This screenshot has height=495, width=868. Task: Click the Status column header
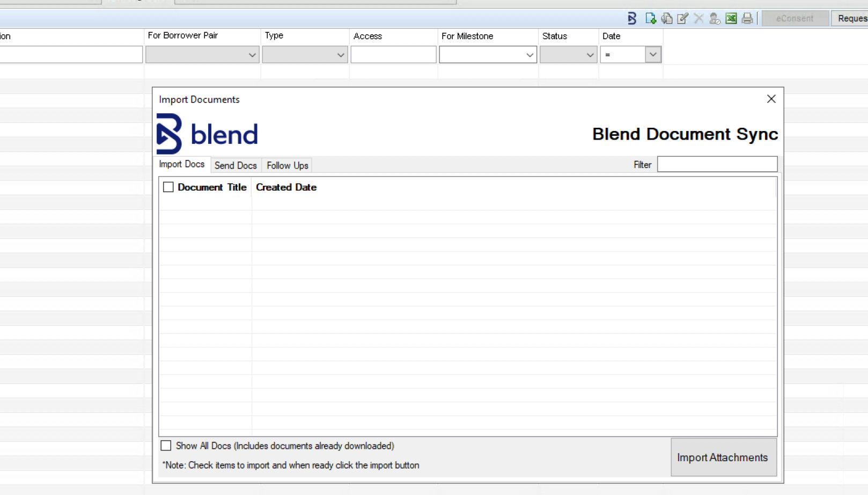[x=555, y=36]
